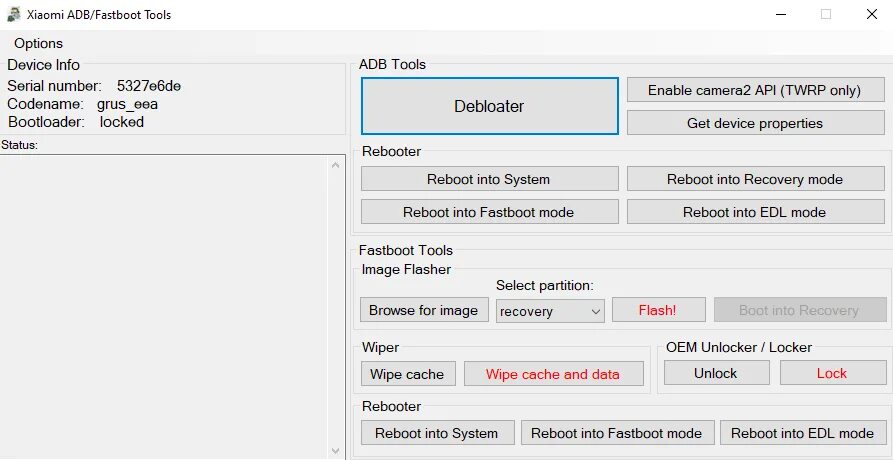Click Wipe cache button
Image resolution: width=893 pixels, height=460 pixels.
tap(408, 374)
